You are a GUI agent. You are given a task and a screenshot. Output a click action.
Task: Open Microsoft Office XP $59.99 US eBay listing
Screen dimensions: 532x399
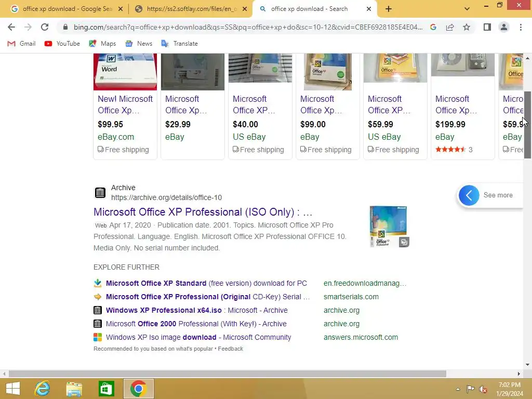(389, 104)
